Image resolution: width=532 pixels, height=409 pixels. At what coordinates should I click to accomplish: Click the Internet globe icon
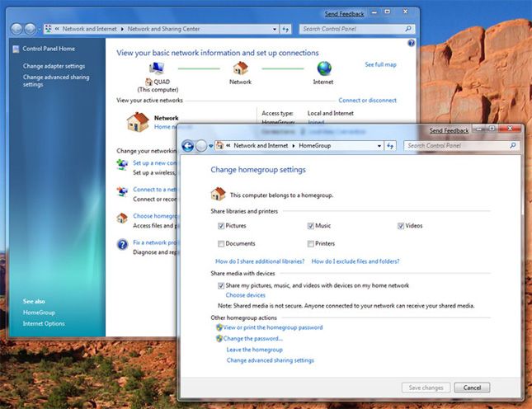coord(324,68)
